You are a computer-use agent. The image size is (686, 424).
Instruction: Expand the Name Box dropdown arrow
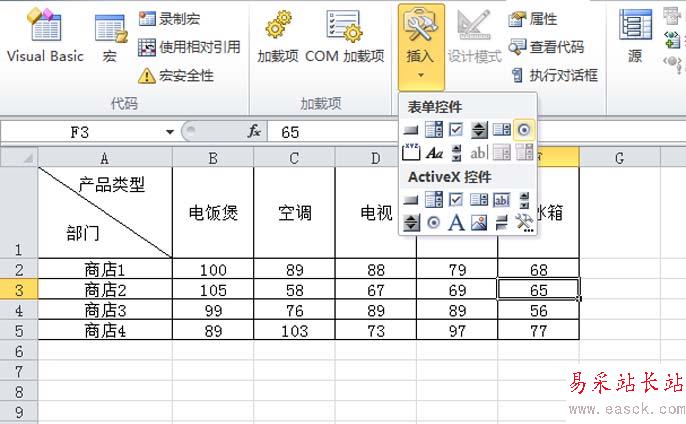[x=170, y=132]
